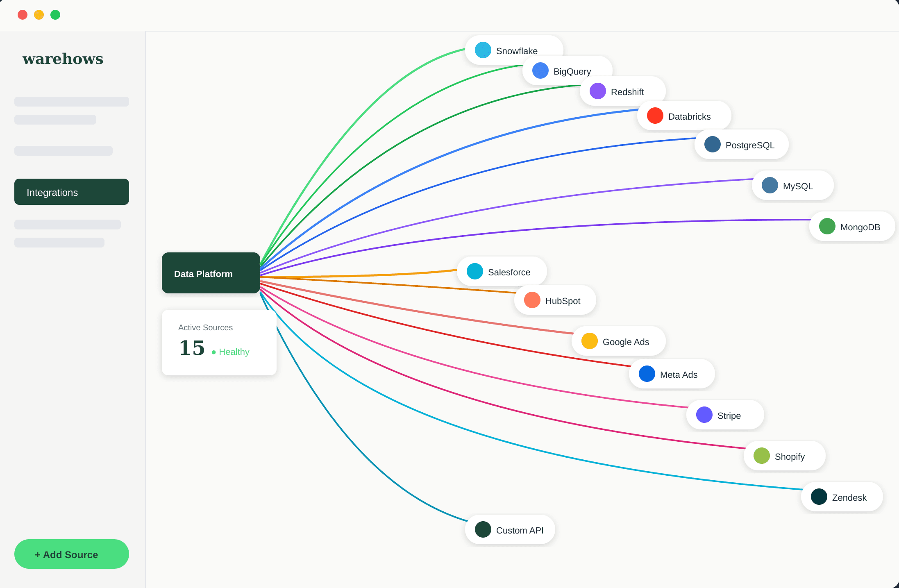Open the Meta Ads source node
The width and height of the screenshot is (899, 588).
click(x=672, y=374)
